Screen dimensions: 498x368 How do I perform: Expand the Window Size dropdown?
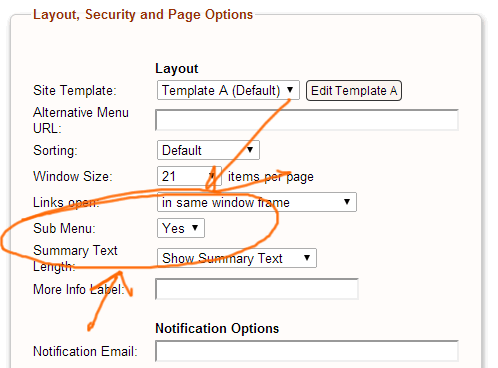[189, 176]
